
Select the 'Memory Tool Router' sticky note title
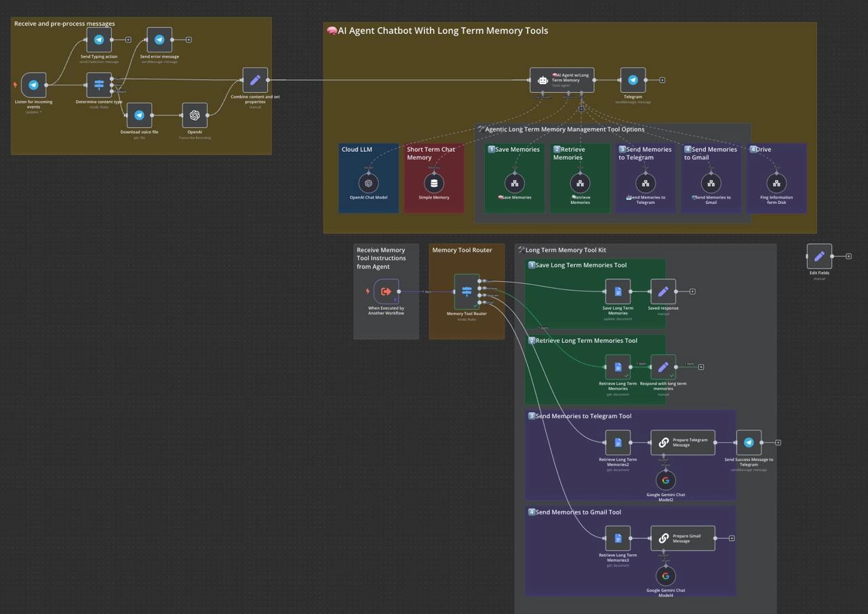462,250
